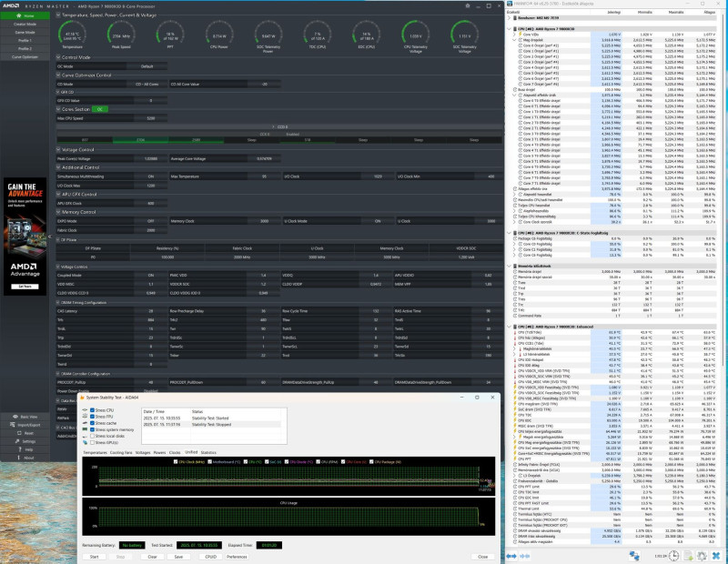The height and width of the screenshot is (564, 728).
Task: Click Clear button in AIDA64
Action: pos(152,557)
